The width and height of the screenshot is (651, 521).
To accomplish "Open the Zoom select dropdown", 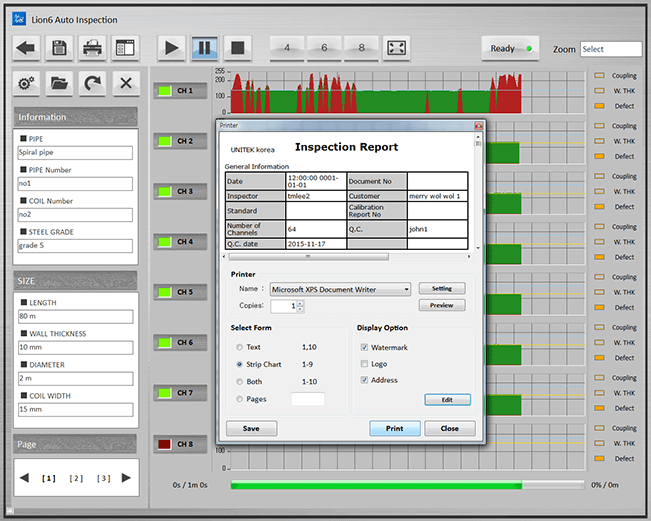I will coord(611,49).
